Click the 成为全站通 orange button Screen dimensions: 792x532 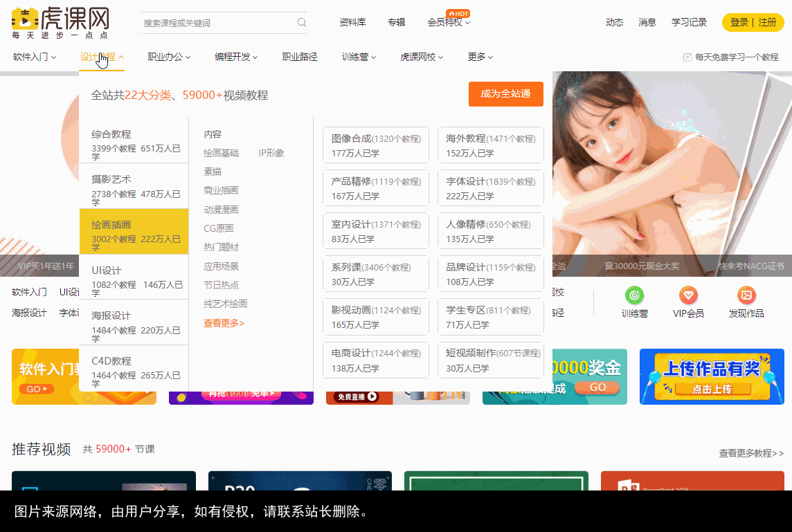[x=506, y=94]
